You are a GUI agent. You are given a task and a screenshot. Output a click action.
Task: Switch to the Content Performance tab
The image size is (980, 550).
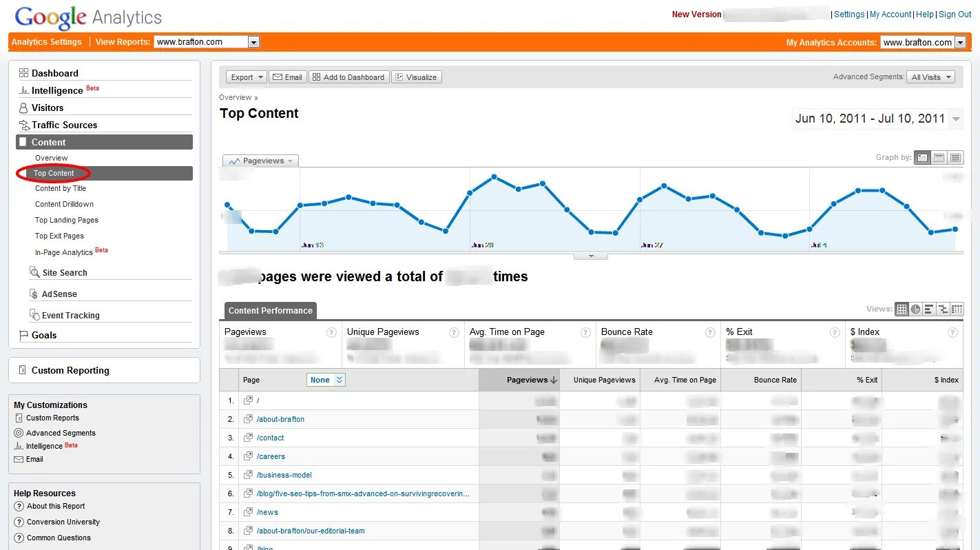[x=270, y=311]
